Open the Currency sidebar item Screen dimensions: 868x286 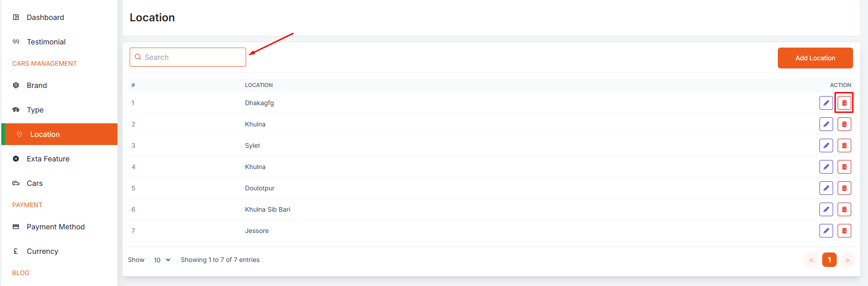42,251
